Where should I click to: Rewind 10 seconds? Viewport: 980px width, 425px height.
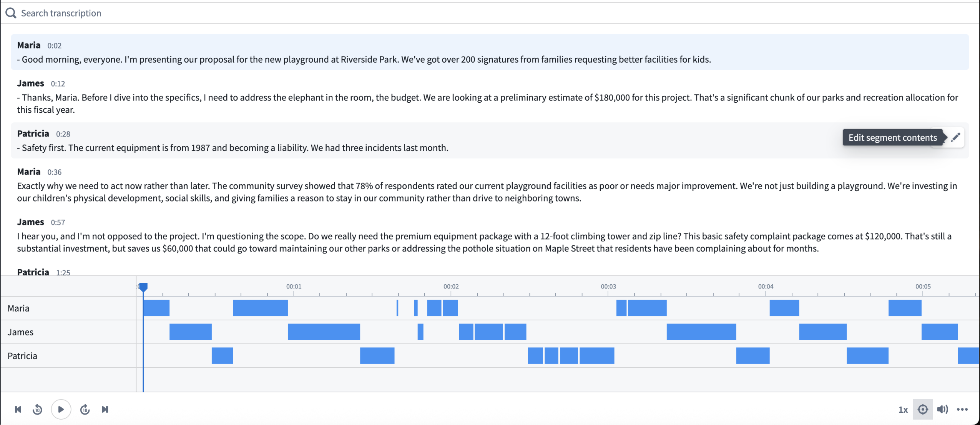coord(37,409)
